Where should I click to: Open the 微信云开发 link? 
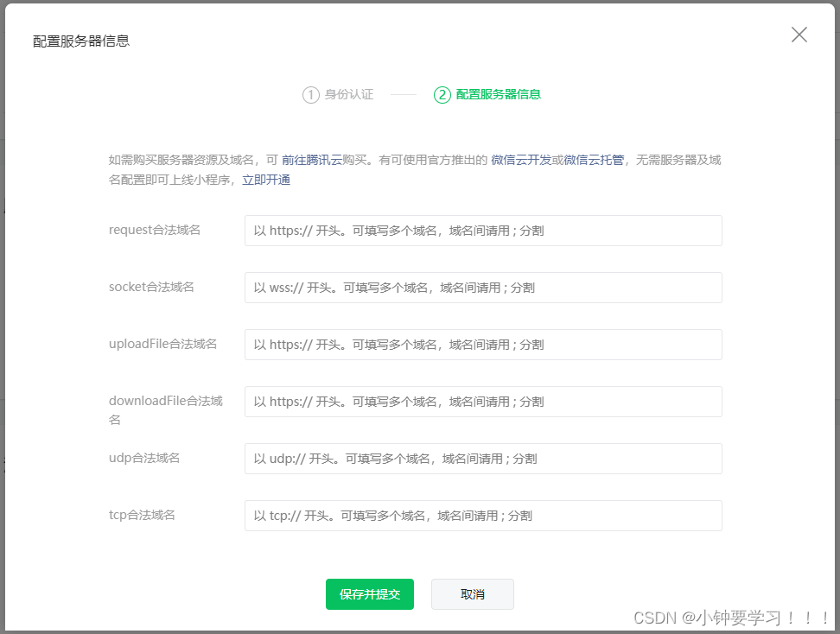521,160
